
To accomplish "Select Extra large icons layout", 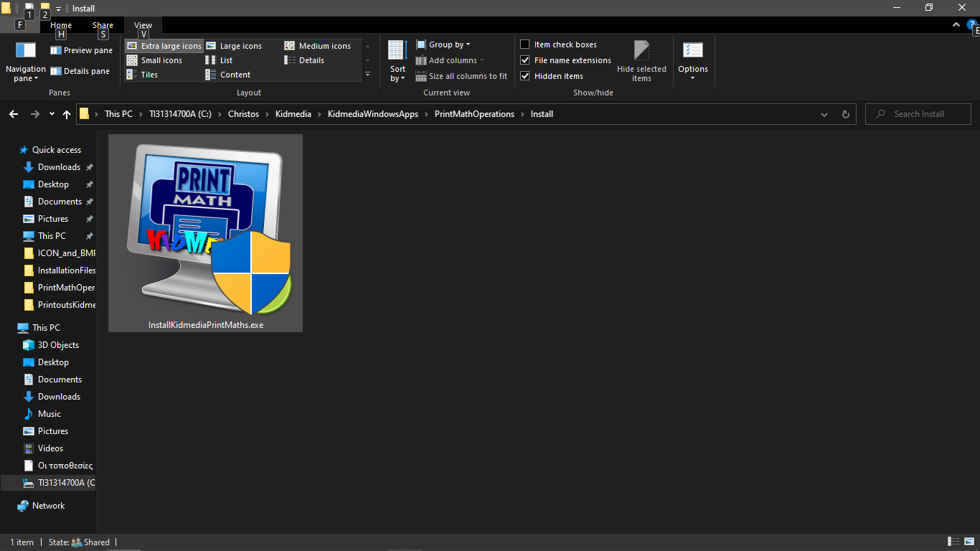I will tap(164, 46).
